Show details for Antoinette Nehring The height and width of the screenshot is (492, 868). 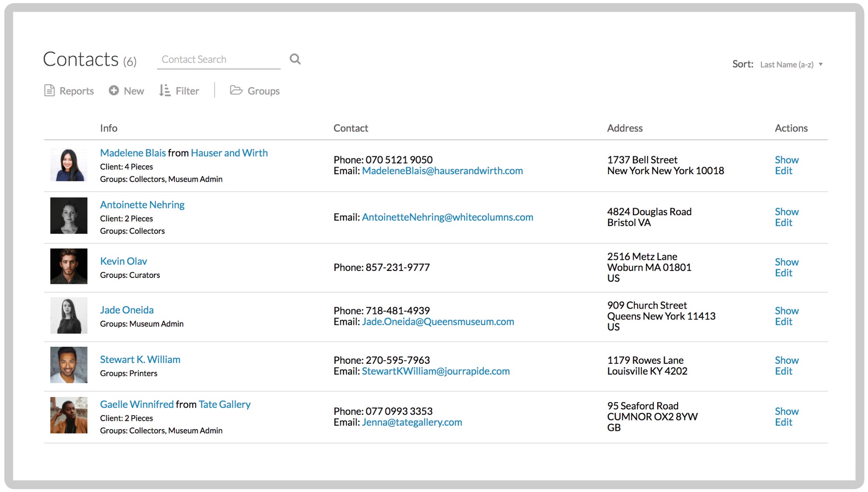(x=786, y=211)
